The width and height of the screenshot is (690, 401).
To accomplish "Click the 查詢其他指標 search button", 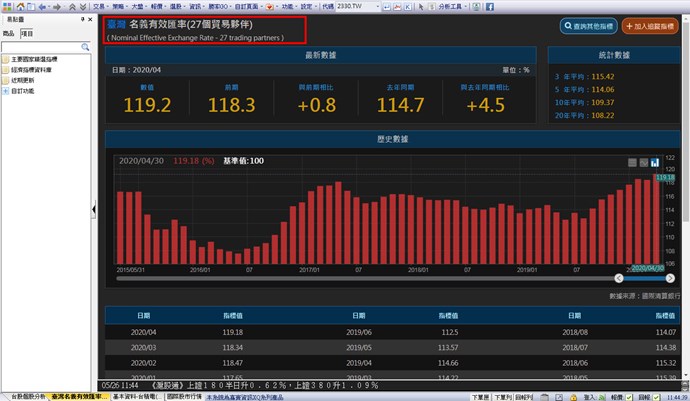I will (x=586, y=28).
